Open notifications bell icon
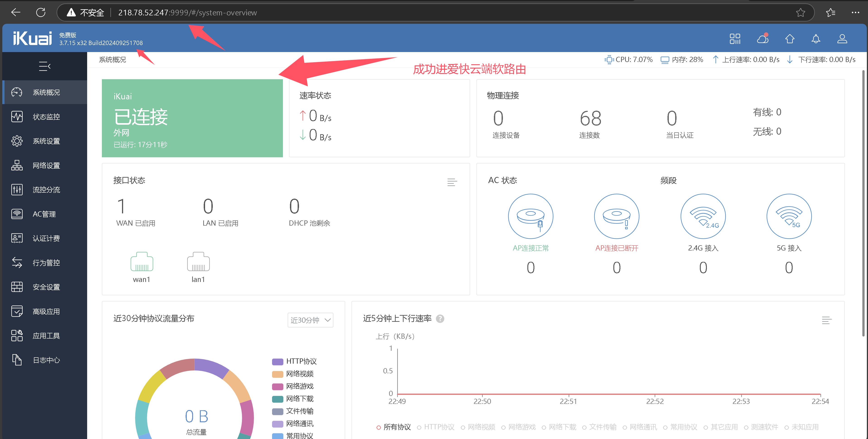The width and height of the screenshot is (868, 439). [x=816, y=39]
